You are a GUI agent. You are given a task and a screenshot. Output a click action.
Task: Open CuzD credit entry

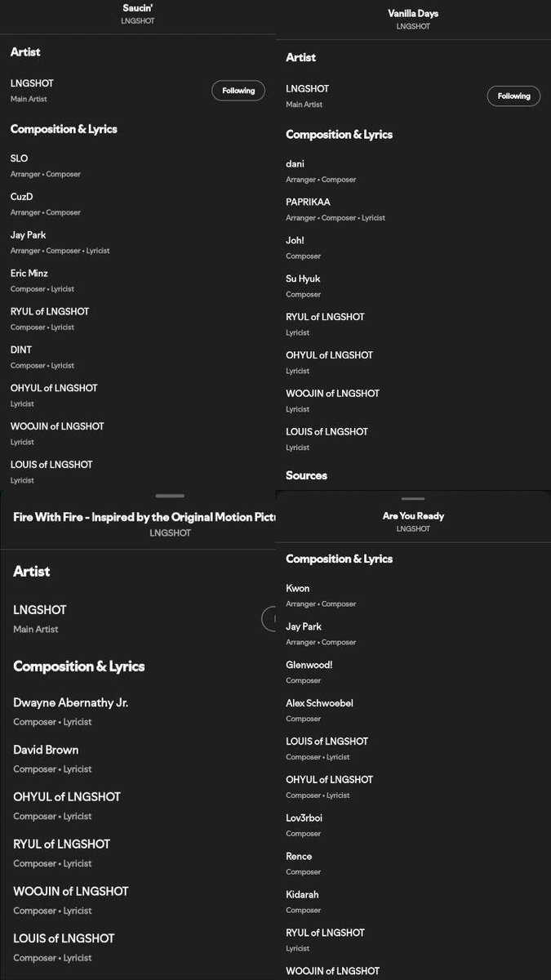point(137,204)
